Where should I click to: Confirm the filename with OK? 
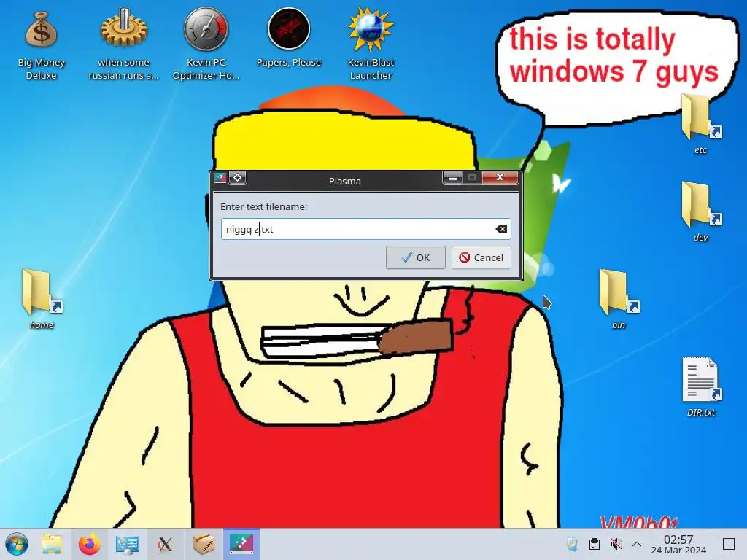415,257
